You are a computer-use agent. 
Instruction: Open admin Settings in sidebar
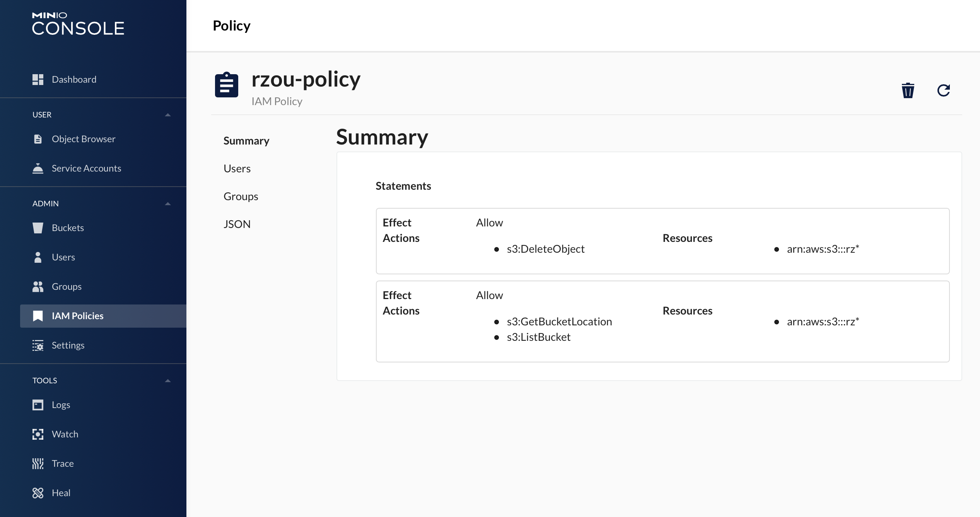coord(68,345)
